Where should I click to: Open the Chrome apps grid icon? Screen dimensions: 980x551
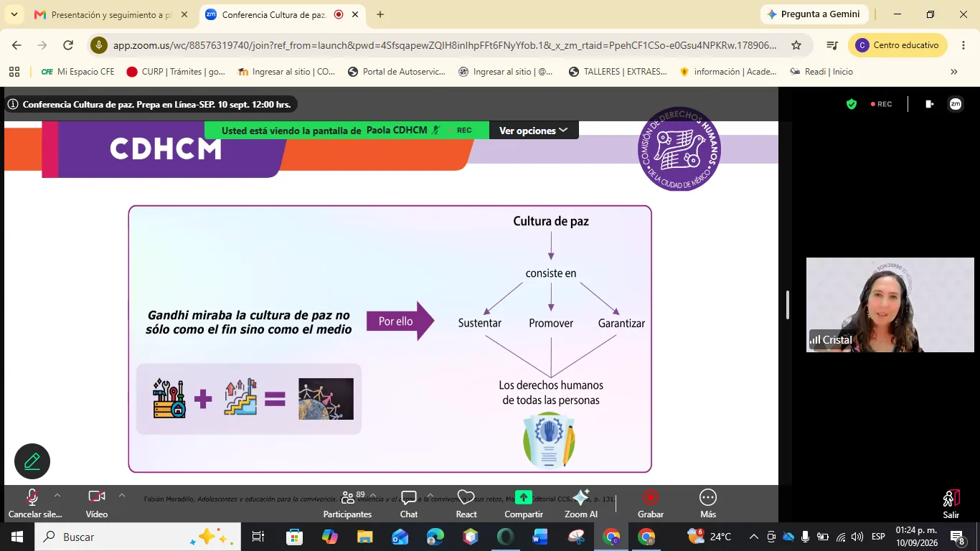pos(14,72)
